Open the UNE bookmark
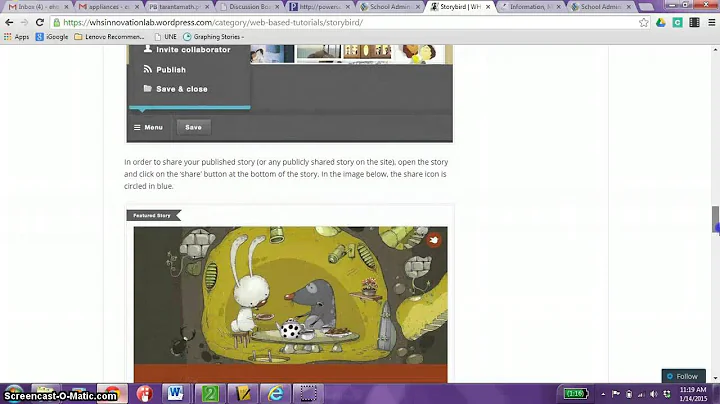This screenshot has height=404, width=720. [x=165, y=37]
